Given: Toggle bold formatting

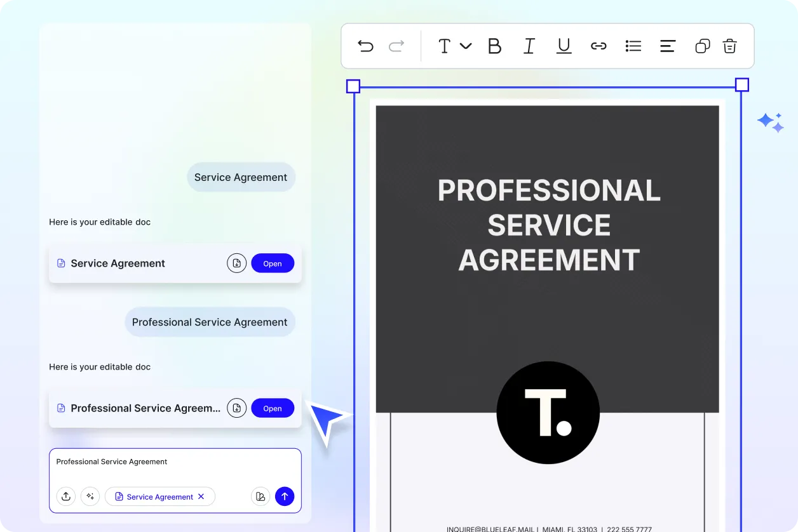Looking at the screenshot, I should click(x=494, y=46).
